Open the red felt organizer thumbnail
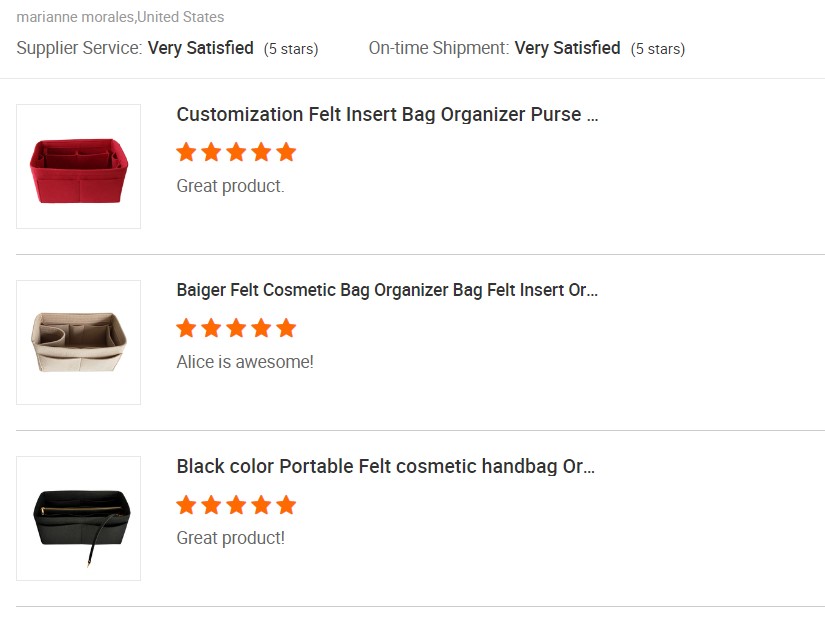The width and height of the screenshot is (825, 621). click(78, 166)
